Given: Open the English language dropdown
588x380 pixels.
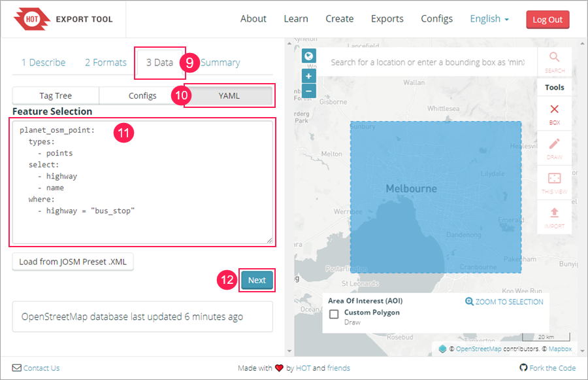Looking at the screenshot, I should coord(489,19).
